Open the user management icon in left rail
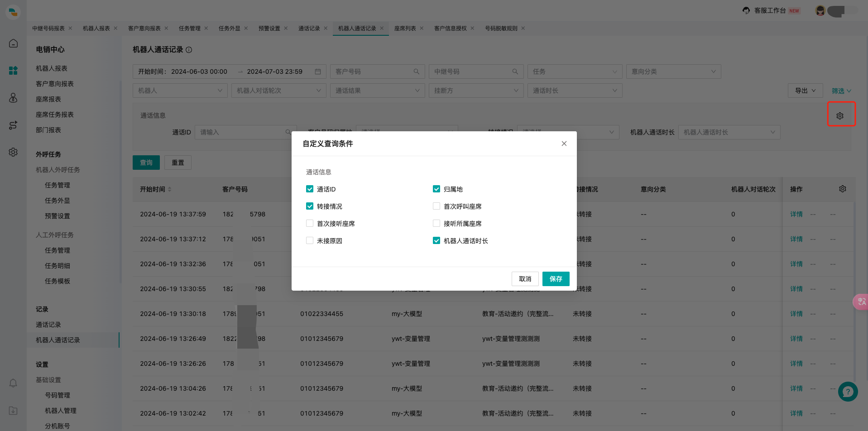The image size is (868, 431). [13, 98]
